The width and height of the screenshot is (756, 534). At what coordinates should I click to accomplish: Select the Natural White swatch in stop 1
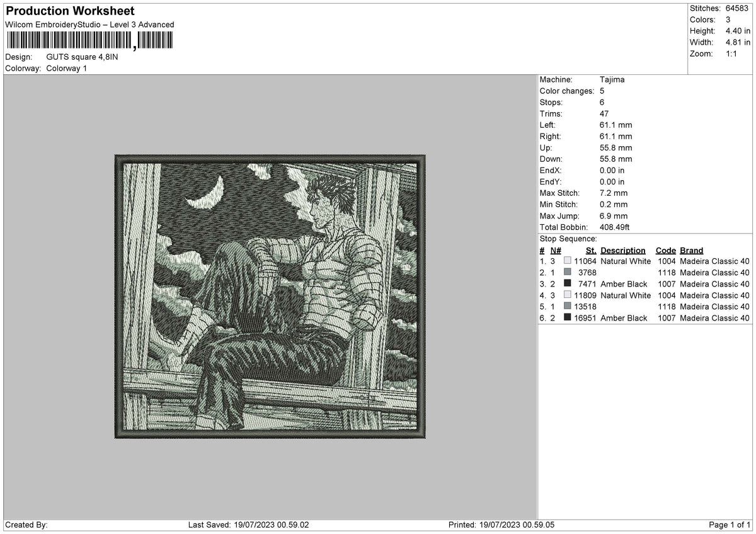567,261
